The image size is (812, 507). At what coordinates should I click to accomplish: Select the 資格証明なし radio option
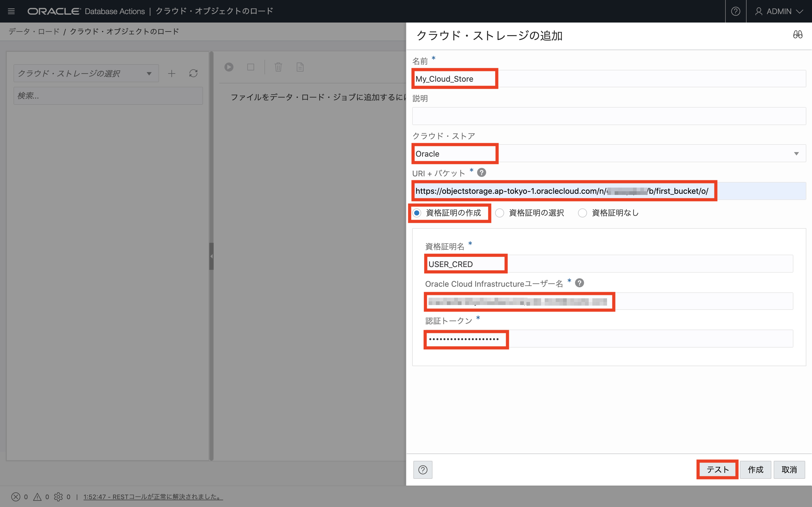582,213
